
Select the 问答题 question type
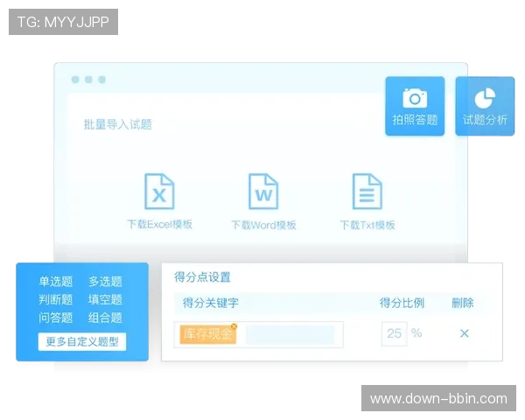tap(56, 318)
